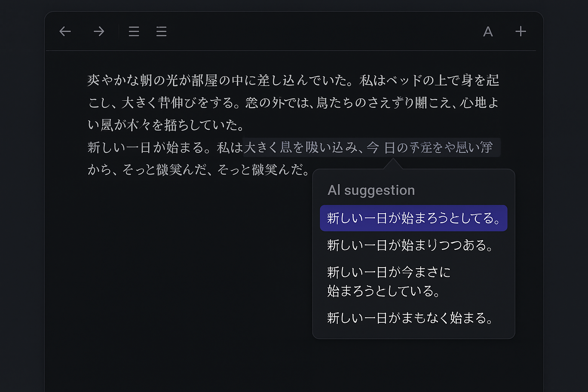The image size is (588, 392).
Task: Select suggestion 新しい一日が始まろうとしてる。
Action: click(x=413, y=218)
